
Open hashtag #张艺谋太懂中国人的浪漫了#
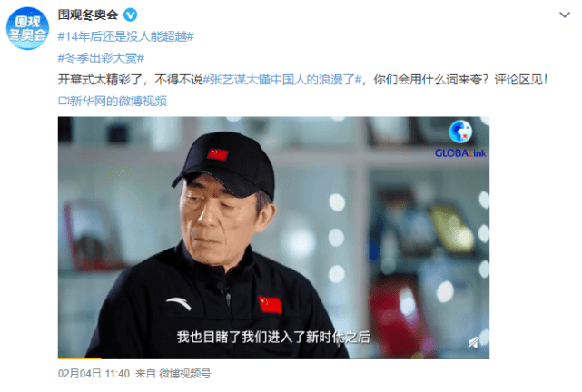pyautogui.click(x=282, y=79)
